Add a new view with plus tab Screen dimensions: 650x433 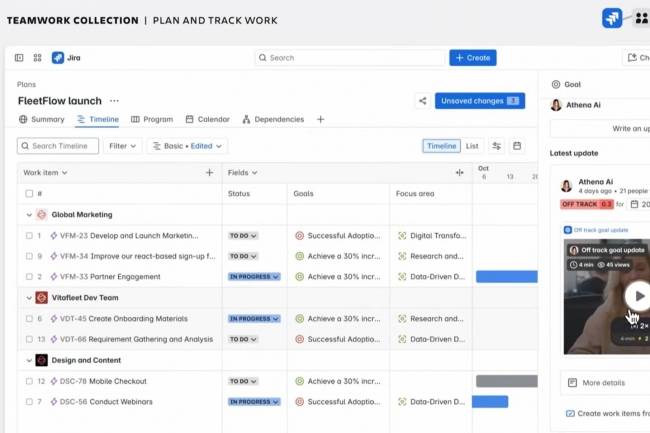point(320,120)
